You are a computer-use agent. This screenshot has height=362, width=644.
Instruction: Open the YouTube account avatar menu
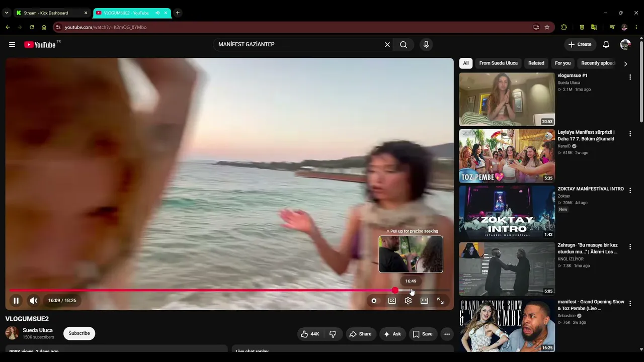tap(625, 45)
